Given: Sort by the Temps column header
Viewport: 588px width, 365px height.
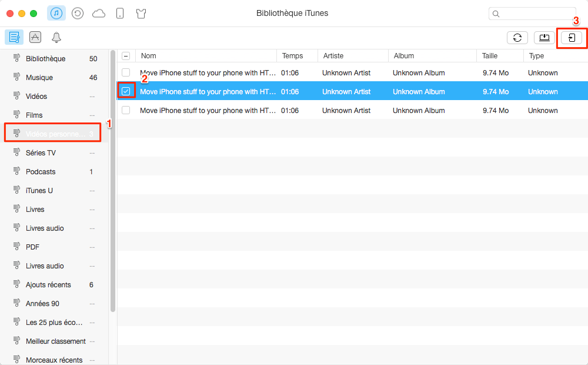Looking at the screenshot, I should [297, 56].
